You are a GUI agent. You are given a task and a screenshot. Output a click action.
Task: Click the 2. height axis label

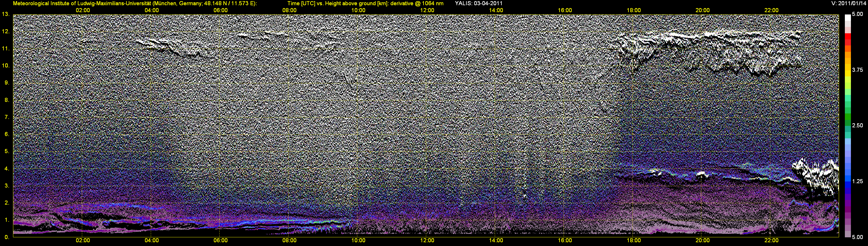[x=6, y=203]
